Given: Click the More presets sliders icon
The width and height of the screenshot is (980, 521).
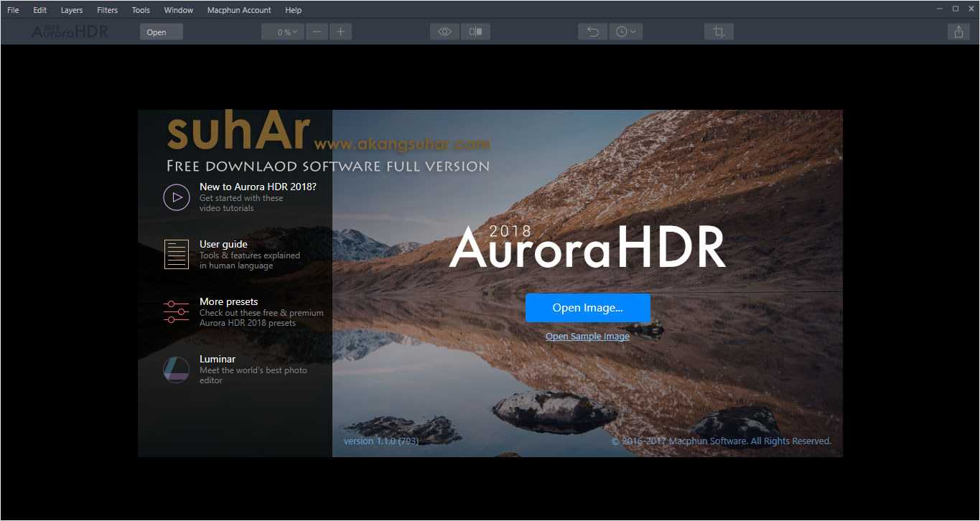Looking at the screenshot, I should (176, 311).
